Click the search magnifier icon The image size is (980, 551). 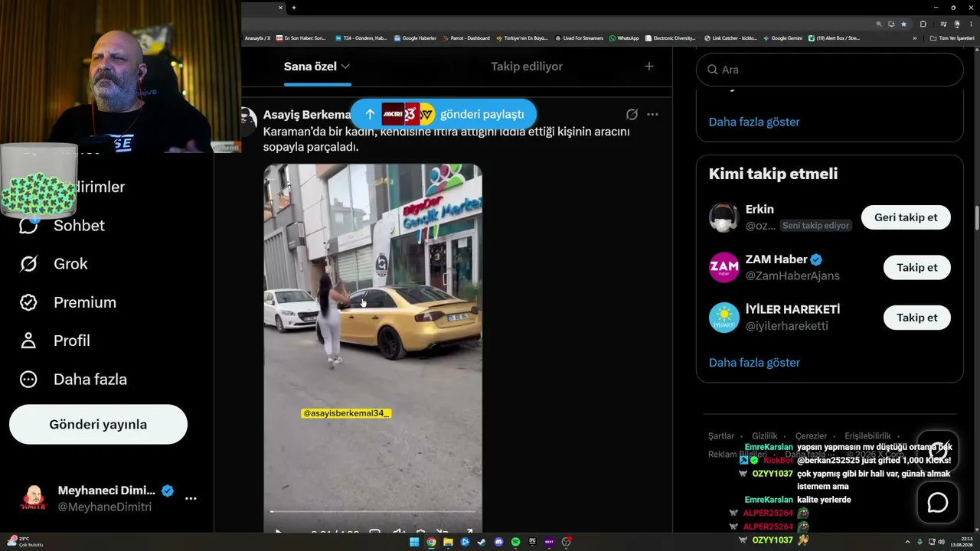coord(712,70)
